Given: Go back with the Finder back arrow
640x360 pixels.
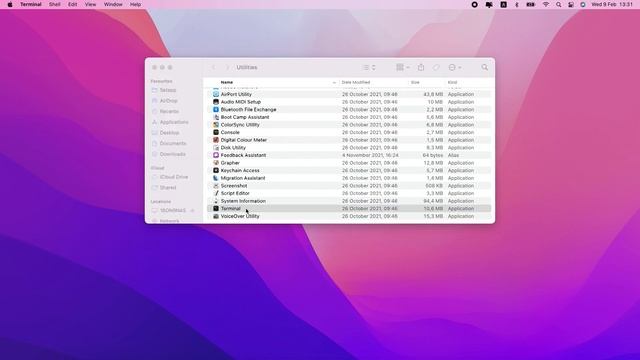Looking at the screenshot, I should tap(213, 67).
